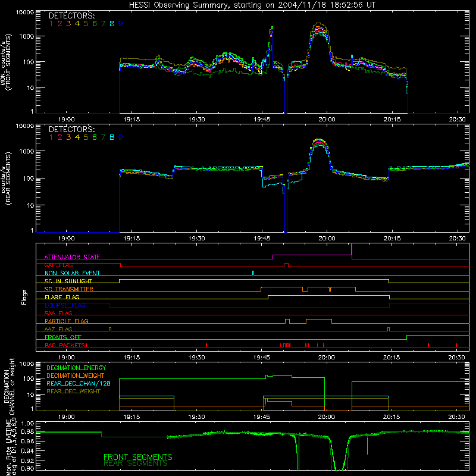476x476 pixels.
Task: Click the FRONTS_OFF flag label
Action: point(63,337)
